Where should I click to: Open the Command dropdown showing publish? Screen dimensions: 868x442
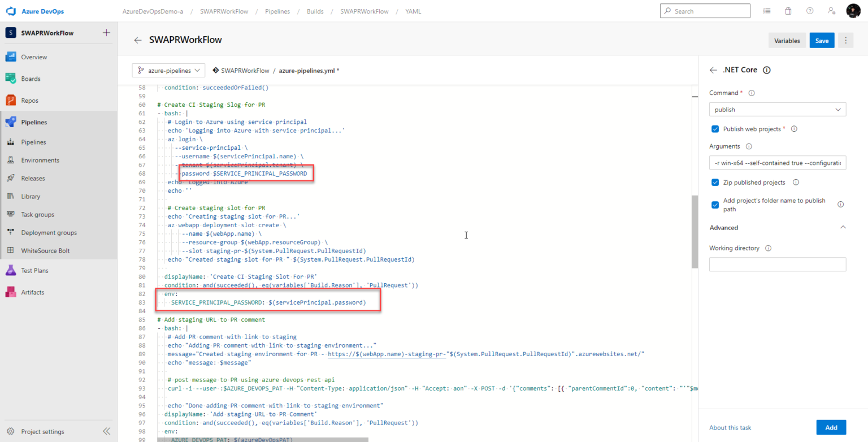(777, 109)
